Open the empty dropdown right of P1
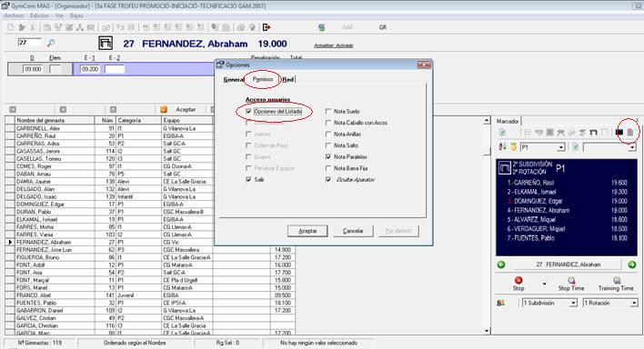644x349 pixels. point(632,147)
